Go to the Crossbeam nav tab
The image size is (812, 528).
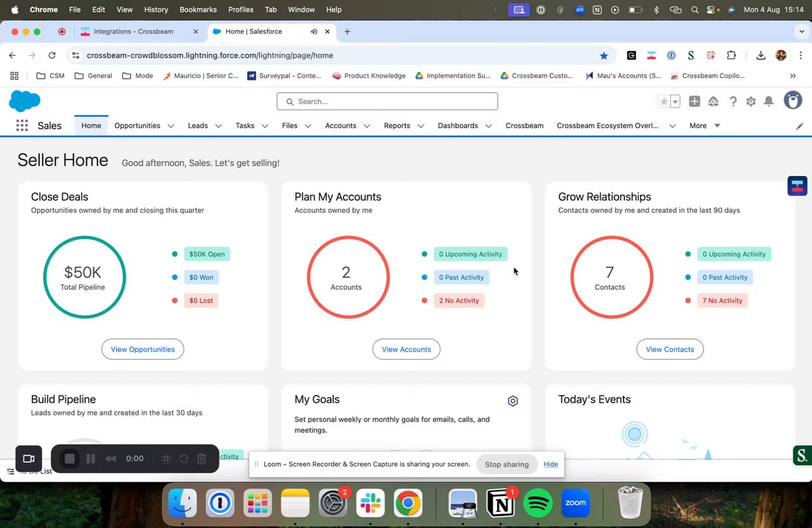(525, 126)
